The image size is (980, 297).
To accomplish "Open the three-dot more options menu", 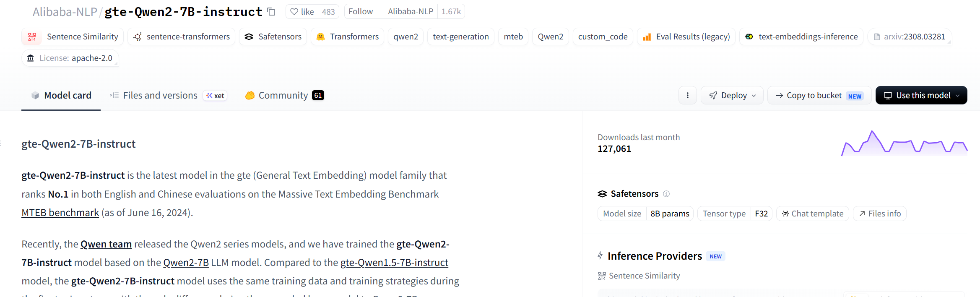I will pos(688,96).
